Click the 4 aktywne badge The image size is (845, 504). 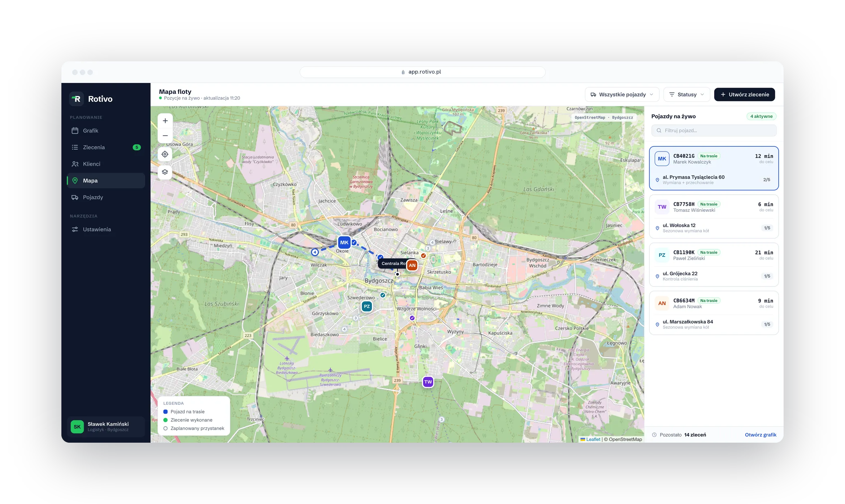(761, 116)
